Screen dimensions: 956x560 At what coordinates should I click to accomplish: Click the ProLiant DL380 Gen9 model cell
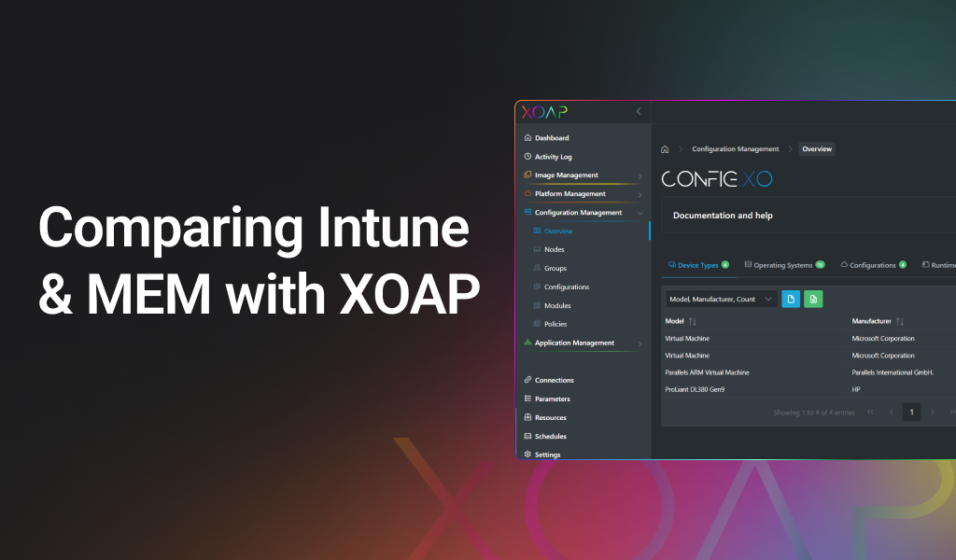tap(695, 389)
